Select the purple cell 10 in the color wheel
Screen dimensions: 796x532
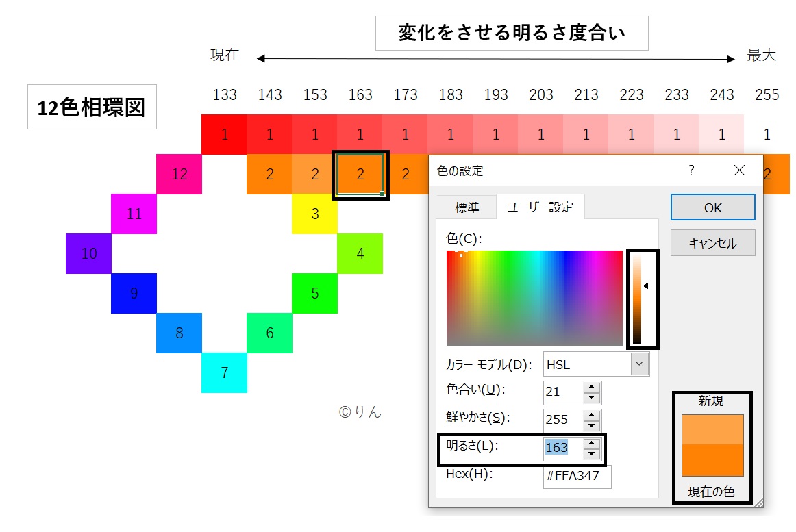coord(88,254)
